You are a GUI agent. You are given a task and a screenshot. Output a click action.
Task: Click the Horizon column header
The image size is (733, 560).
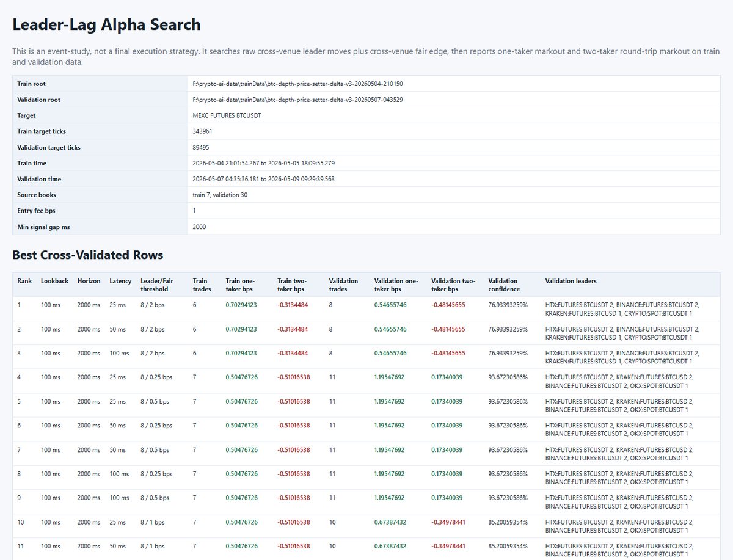pos(89,281)
